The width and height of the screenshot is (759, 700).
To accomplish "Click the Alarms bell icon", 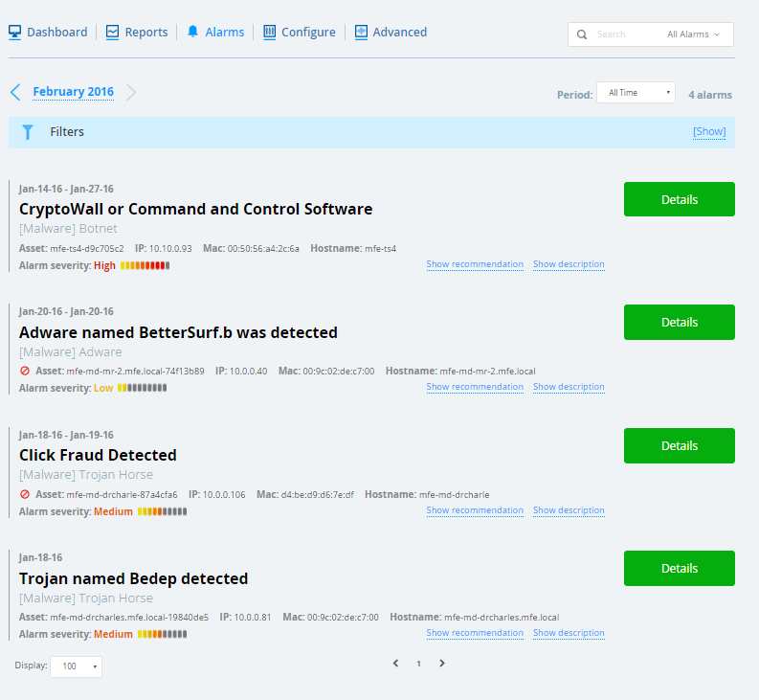I will pyautogui.click(x=193, y=33).
